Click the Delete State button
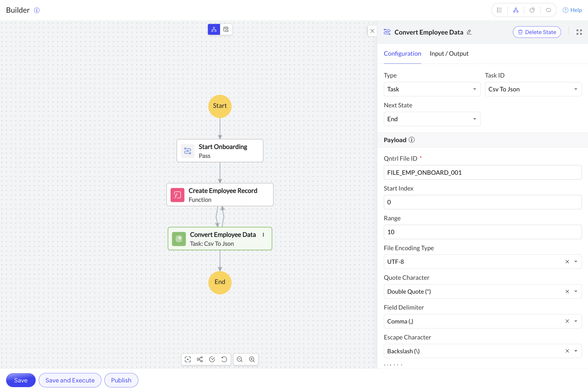Viewport: 588px width, 389px height. click(537, 32)
